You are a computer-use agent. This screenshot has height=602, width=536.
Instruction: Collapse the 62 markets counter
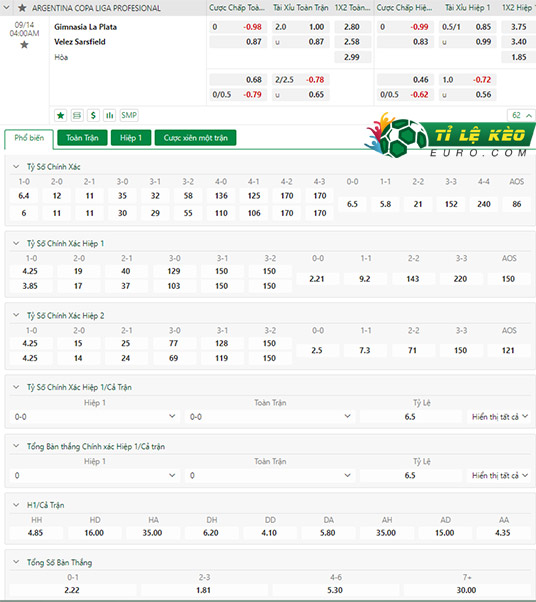tap(521, 115)
